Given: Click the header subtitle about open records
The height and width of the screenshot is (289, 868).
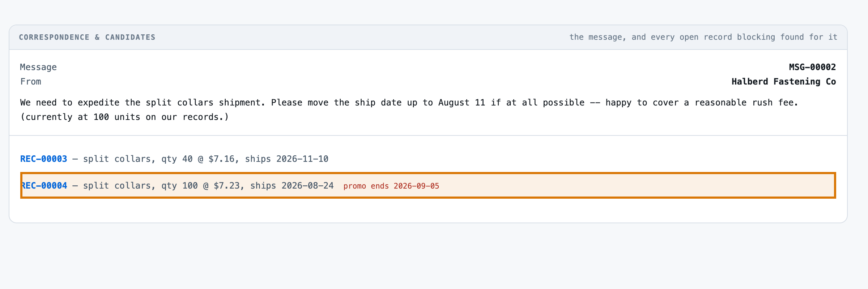Looking at the screenshot, I should click(x=703, y=37).
